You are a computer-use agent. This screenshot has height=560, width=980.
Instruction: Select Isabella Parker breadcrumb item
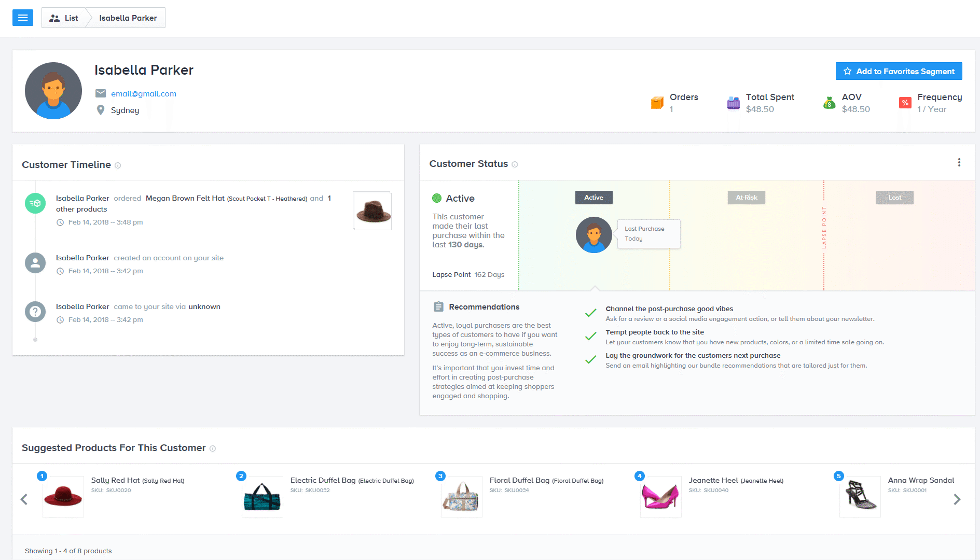128,18
